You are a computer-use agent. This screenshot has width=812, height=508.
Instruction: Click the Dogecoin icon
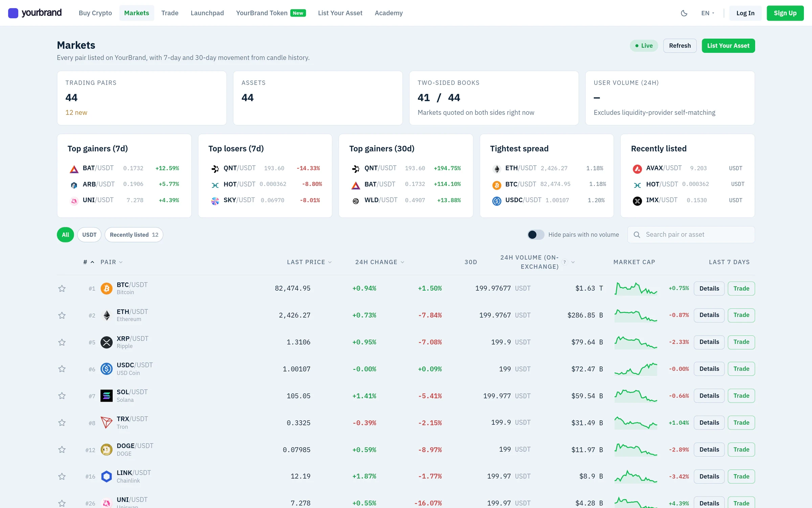coord(107,450)
